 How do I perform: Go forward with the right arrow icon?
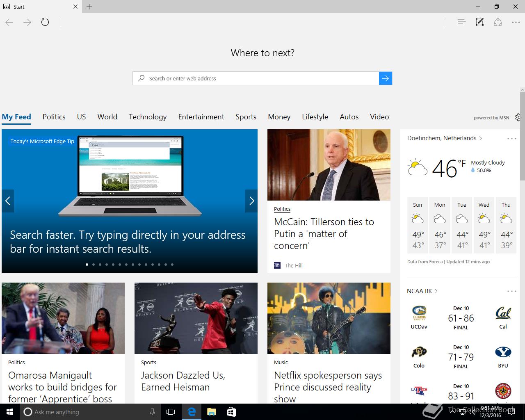pyautogui.click(x=27, y=22)
